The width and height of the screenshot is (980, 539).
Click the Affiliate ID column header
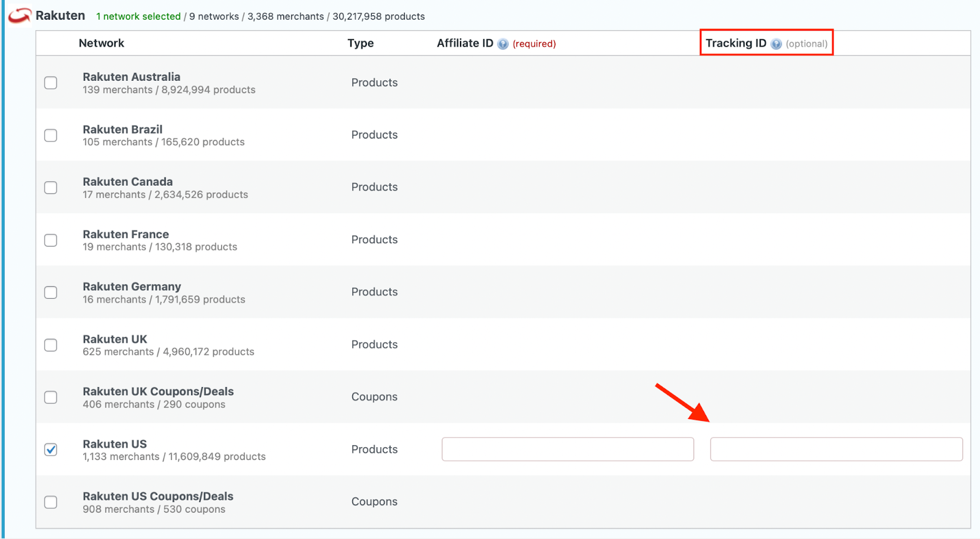tap(465, 43)
